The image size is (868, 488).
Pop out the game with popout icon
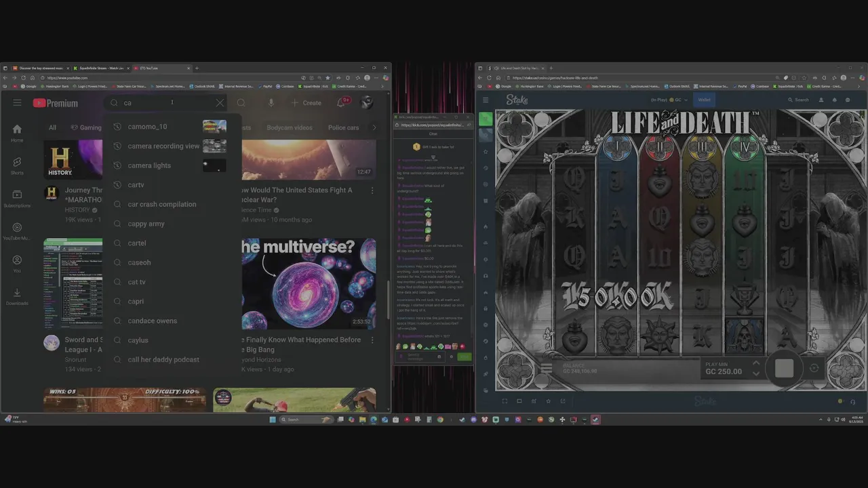coord(563,401)
